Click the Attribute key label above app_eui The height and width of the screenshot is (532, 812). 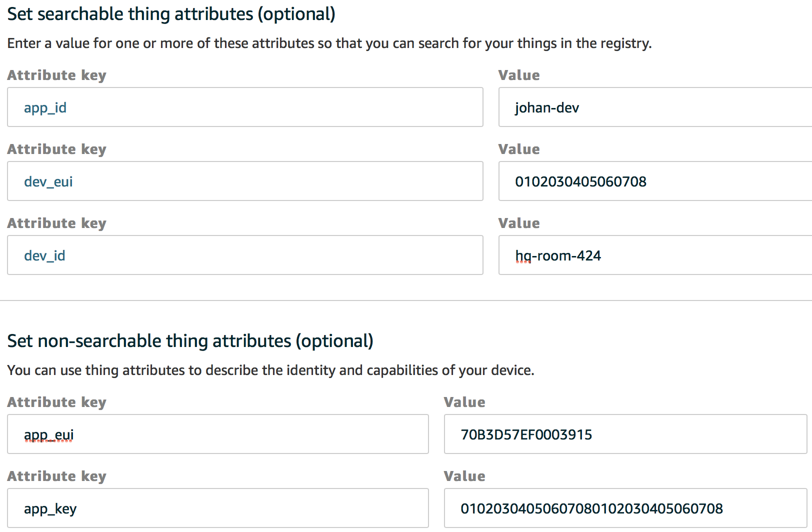(x=56, y=402)
